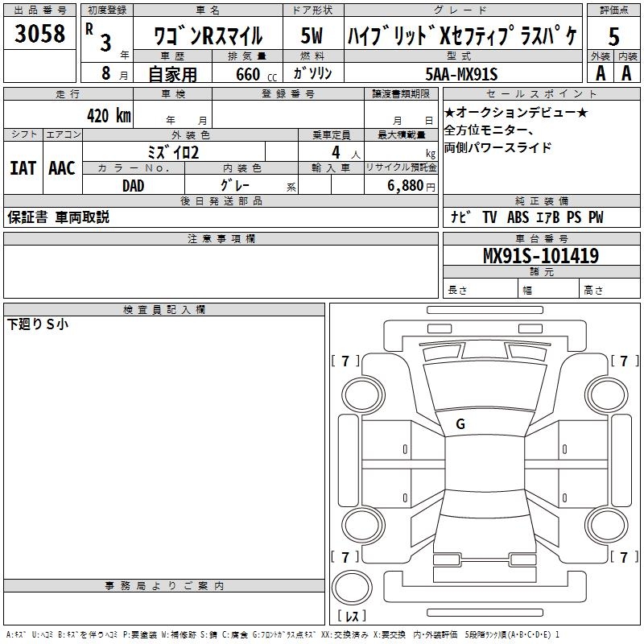Select the shift type IAT
The image size is (644, 644).
coord(23,168)
